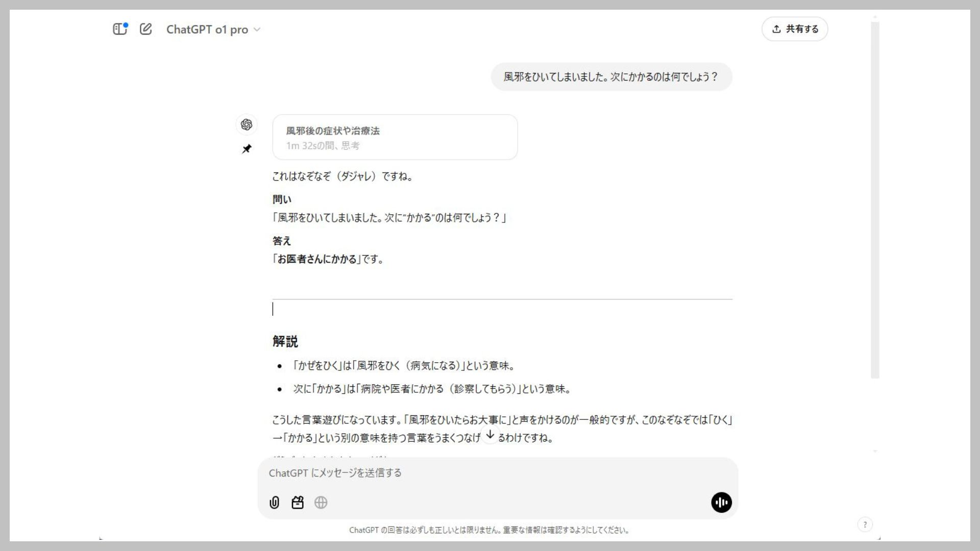Enable web search with the globe icon
This screenshot has height=551, width=980.
coord(322,503)
